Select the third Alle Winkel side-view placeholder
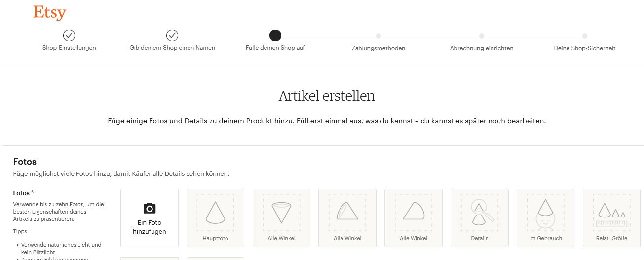This screenshot has width=644, height=260. (x=414, y=212)
